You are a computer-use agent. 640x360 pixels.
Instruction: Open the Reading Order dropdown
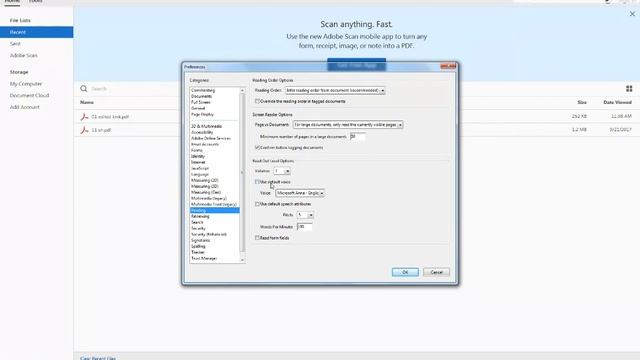tap(335, 90)
